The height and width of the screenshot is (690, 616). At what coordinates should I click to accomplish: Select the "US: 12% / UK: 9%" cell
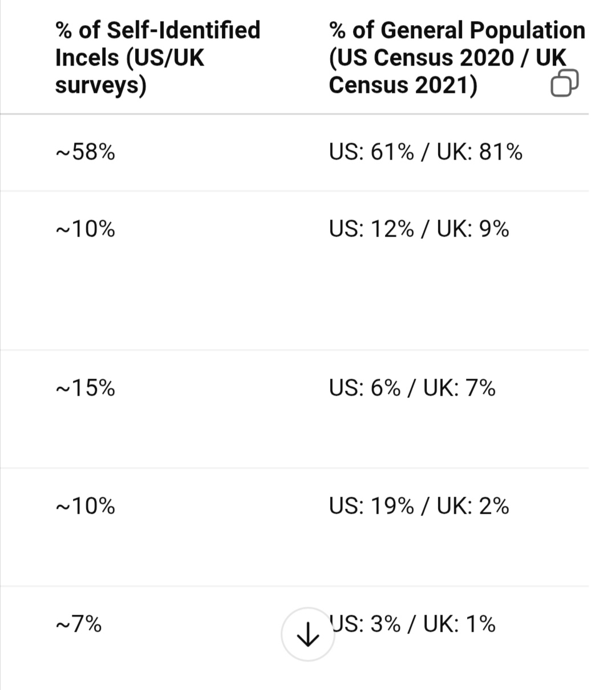[419, 229]
